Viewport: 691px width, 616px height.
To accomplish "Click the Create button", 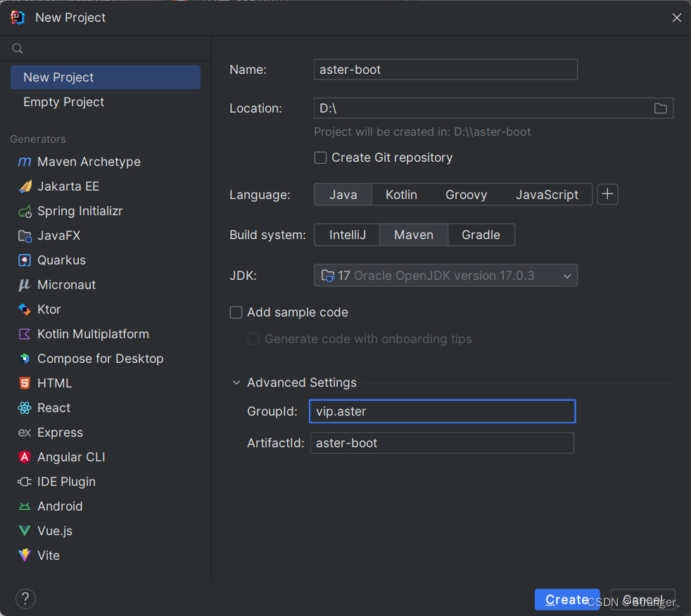I will 567,599.
